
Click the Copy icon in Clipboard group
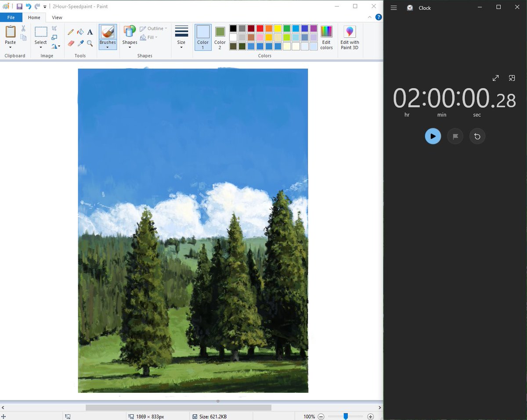23,38
